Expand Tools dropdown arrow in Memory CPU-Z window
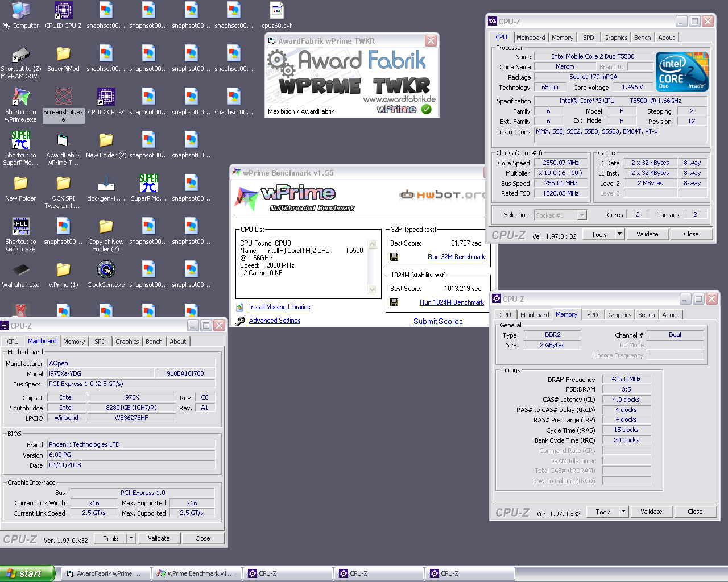The width and height of the screenshot is (728, 582). coord(623,512)
